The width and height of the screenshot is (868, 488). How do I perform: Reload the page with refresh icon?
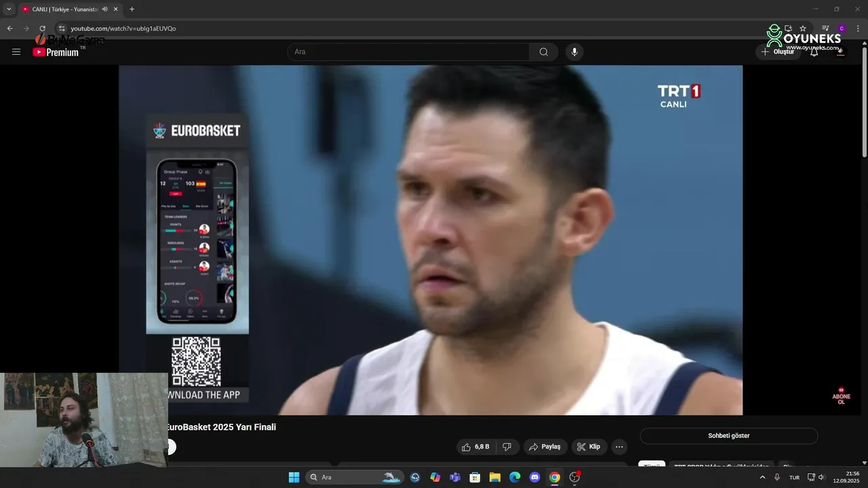click(x=42, y=28)
